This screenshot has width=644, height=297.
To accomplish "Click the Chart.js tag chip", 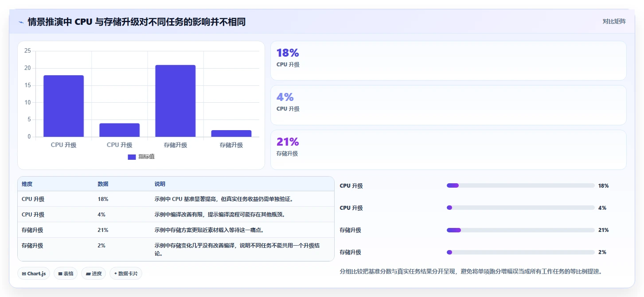I will tap(34, 274).
